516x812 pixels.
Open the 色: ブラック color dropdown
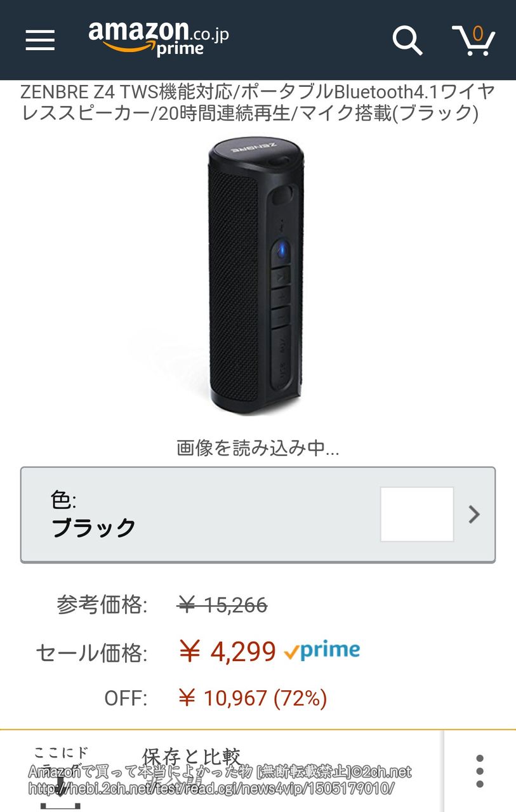(x=258, y=514)
